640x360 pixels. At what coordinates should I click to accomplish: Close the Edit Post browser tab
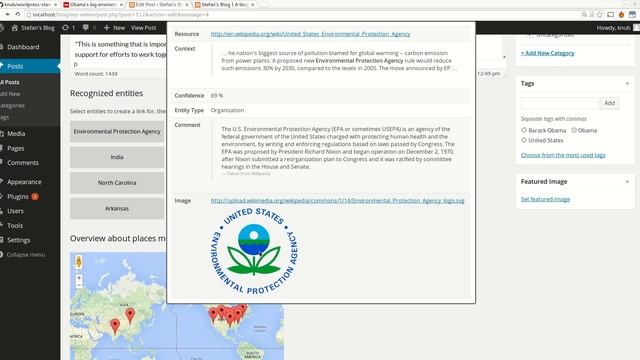(187, 4)
